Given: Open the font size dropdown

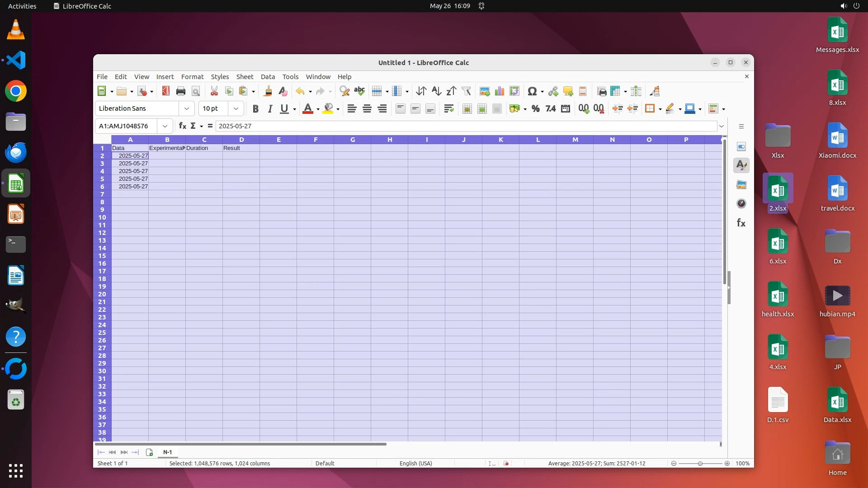Looking at the screenshot, I should [236, 108].
